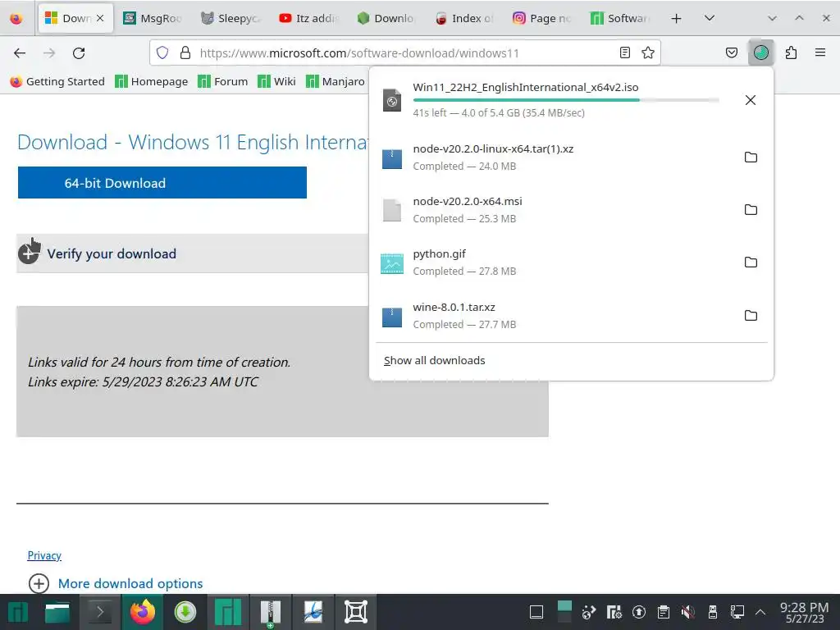Click the Win11 ISO download progress bar
Screen dimensions: 840x630
[566, 100]
